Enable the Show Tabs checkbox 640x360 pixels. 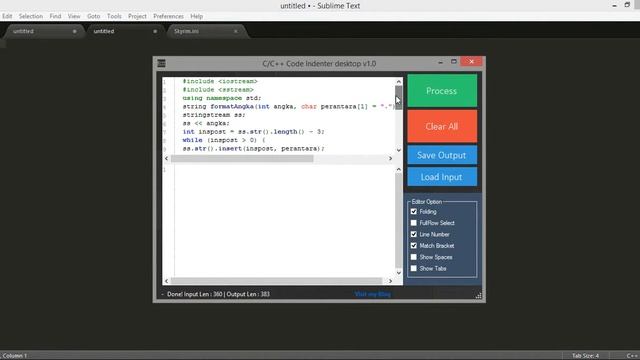click(x=413, y=269)
